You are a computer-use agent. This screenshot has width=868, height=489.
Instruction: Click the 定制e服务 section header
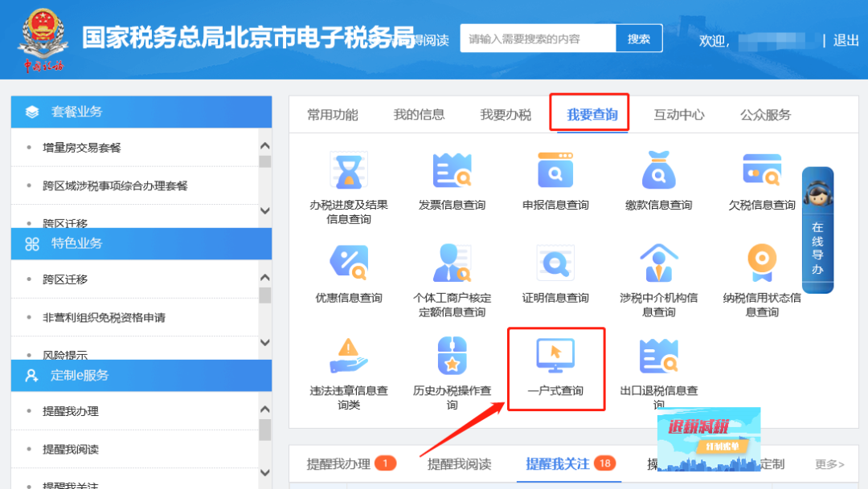[141, 376]
